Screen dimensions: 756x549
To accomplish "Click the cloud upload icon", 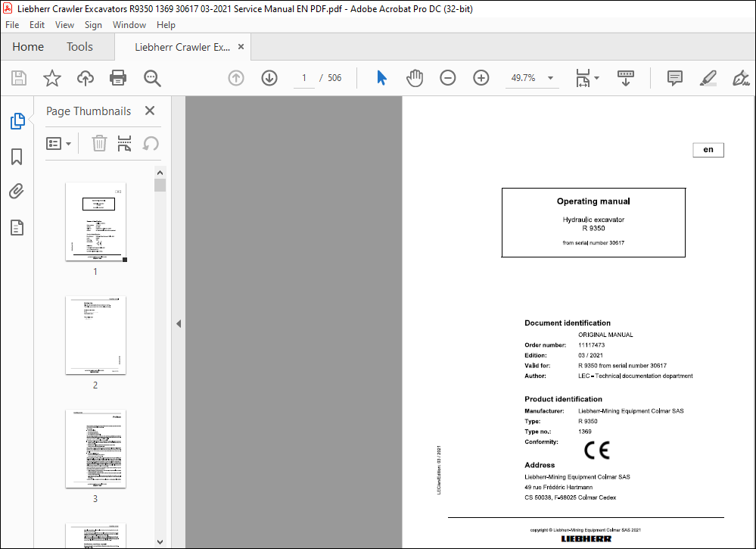I will 86,78.
